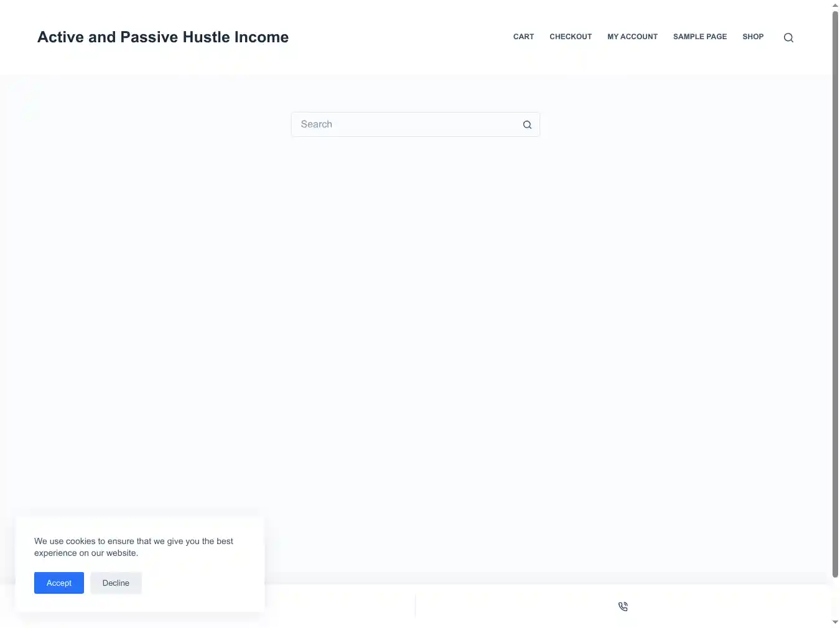The image size is (840, 628).
Task: Accept the cookie notice
Action: pyautogui.click(x=59, y=583)
